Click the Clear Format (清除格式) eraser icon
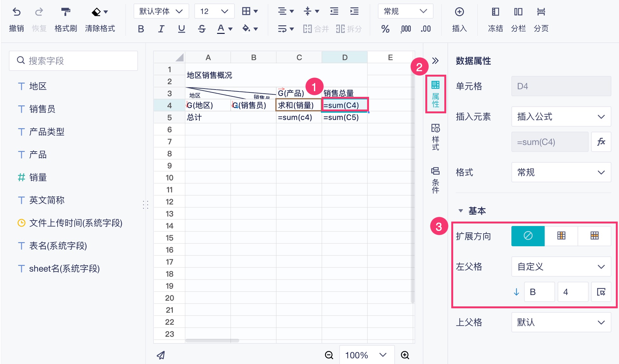619x364 pixels. pyautogui.click(x=96, y=12)
